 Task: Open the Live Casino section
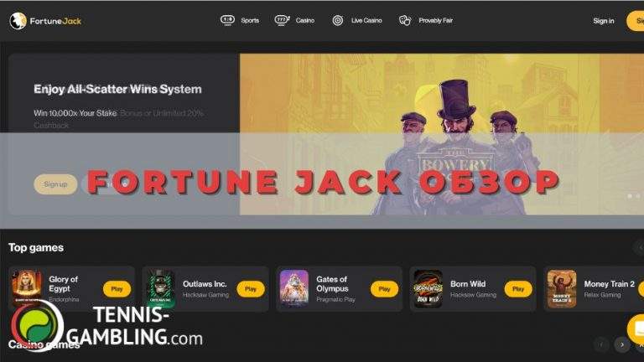[x=366, y=20]
